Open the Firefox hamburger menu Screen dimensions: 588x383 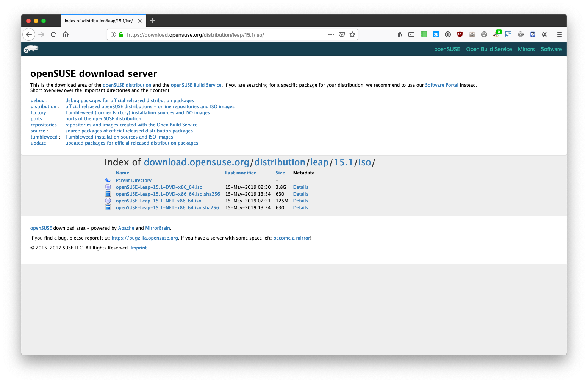pos(559,34)
